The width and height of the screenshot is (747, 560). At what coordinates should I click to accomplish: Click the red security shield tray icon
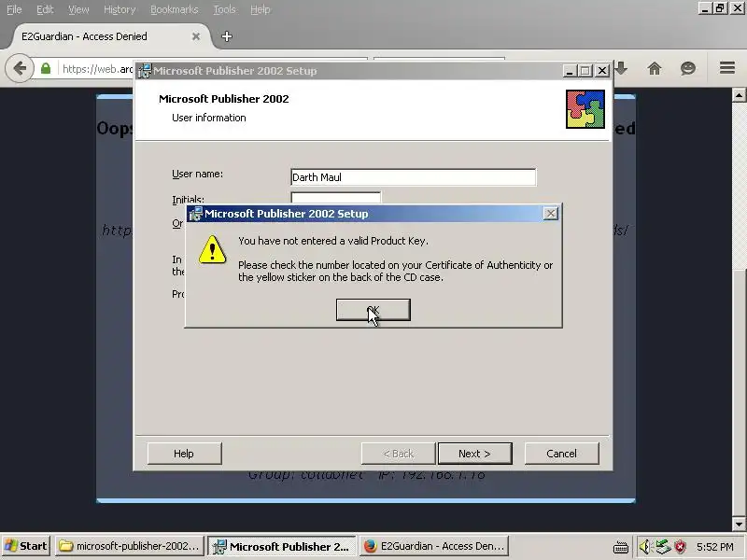point(681,547)
